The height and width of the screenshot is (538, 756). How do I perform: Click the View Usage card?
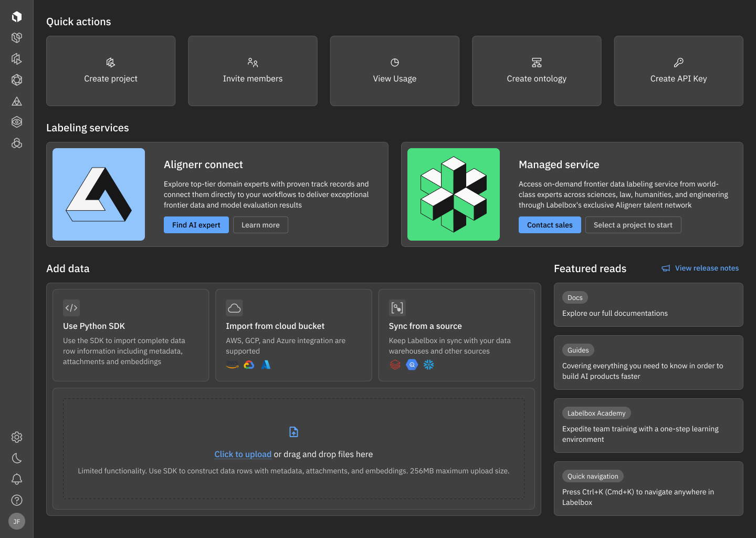[395, 71]
